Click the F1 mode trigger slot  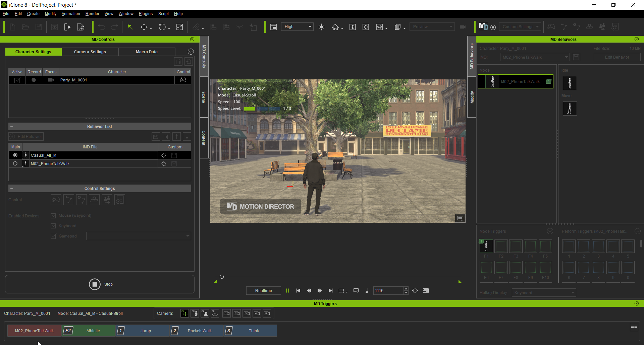click(486, 246)
